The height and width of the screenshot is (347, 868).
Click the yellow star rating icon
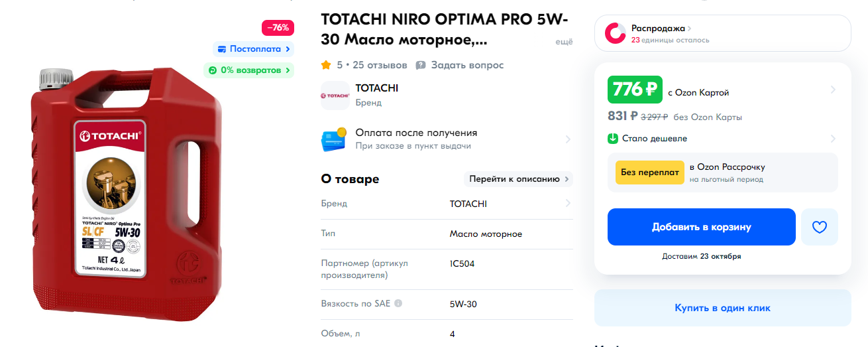tap(326, 65)
